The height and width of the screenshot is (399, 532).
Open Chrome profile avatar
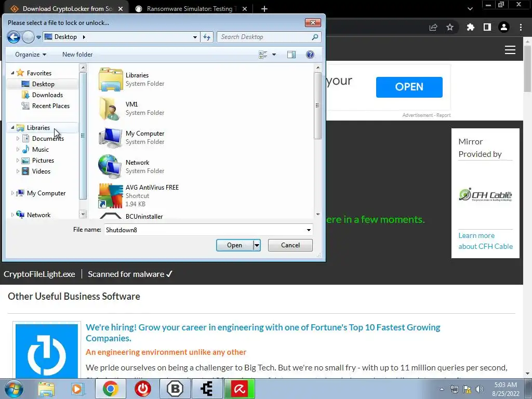coord(504,27)
